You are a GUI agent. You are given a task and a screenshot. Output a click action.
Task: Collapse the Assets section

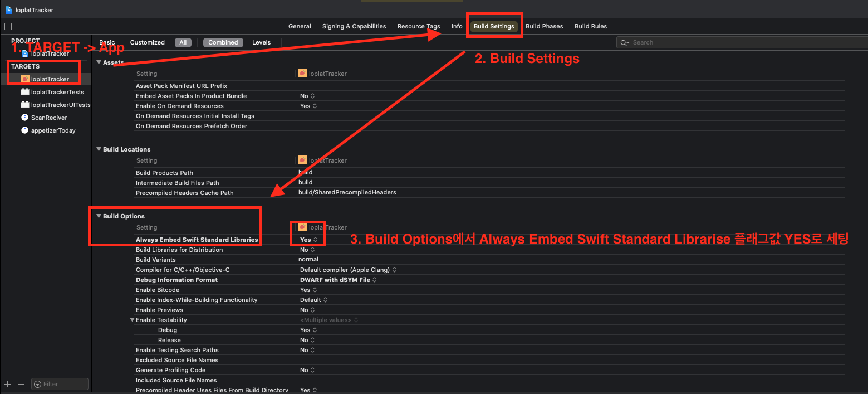(x=99, y=62)
